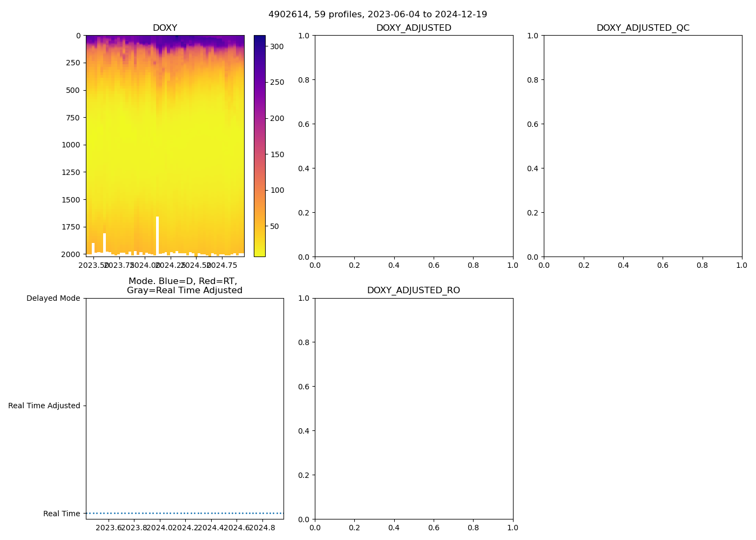Click inside the empty DOXY_ADJUSTED_QC plot area
Viewport: 756px width, 540px height.
(643, 146)
